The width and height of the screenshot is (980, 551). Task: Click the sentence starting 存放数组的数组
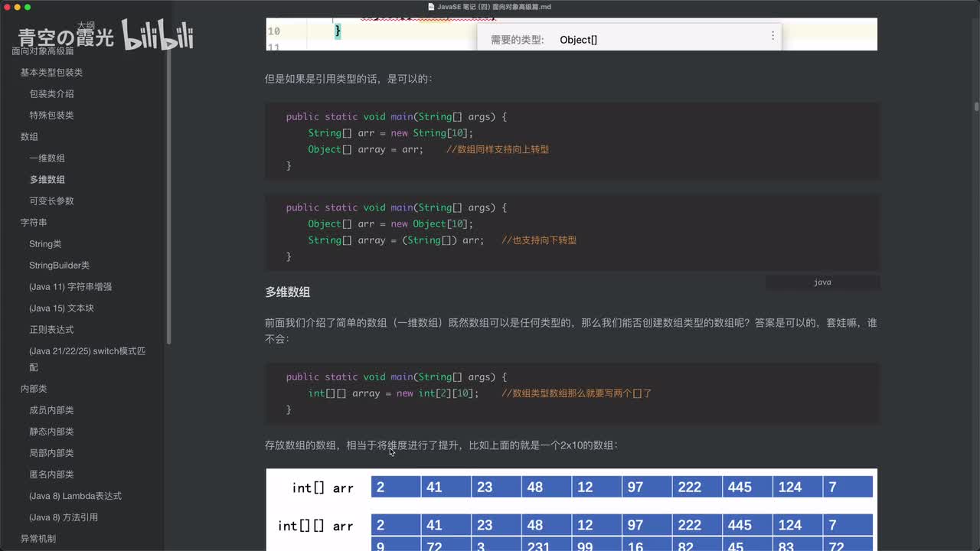point(441,445)
